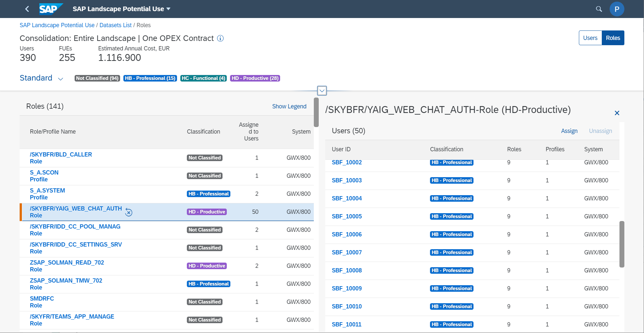
Task: Click the back navigation arrow
Action: coord(27,9)
